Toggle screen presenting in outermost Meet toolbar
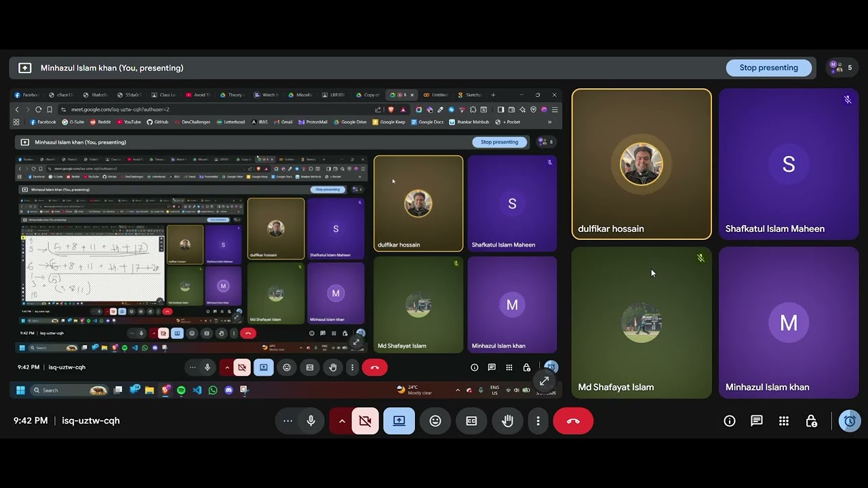 click(399, 421)
